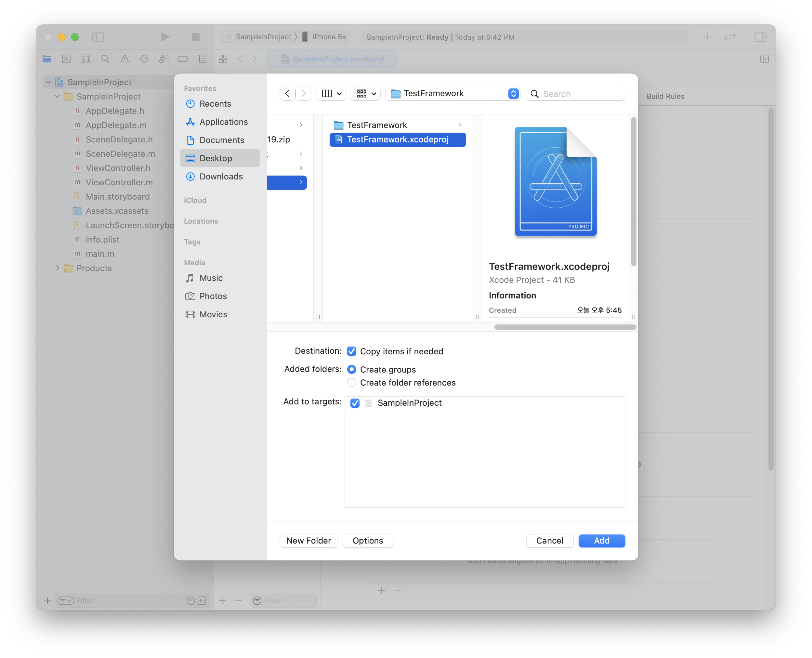Uncheck Copy items if needed
This screenshot has width=812, height=658.
[352, 351]
